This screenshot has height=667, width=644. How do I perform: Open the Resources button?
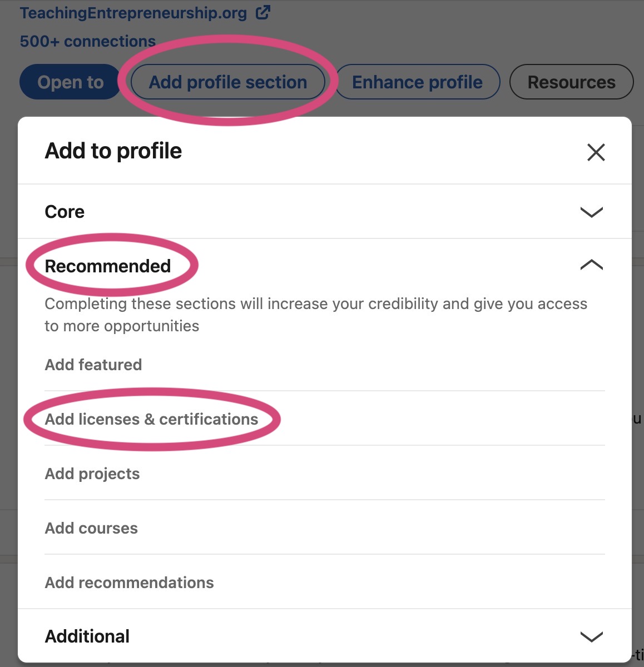571,82
